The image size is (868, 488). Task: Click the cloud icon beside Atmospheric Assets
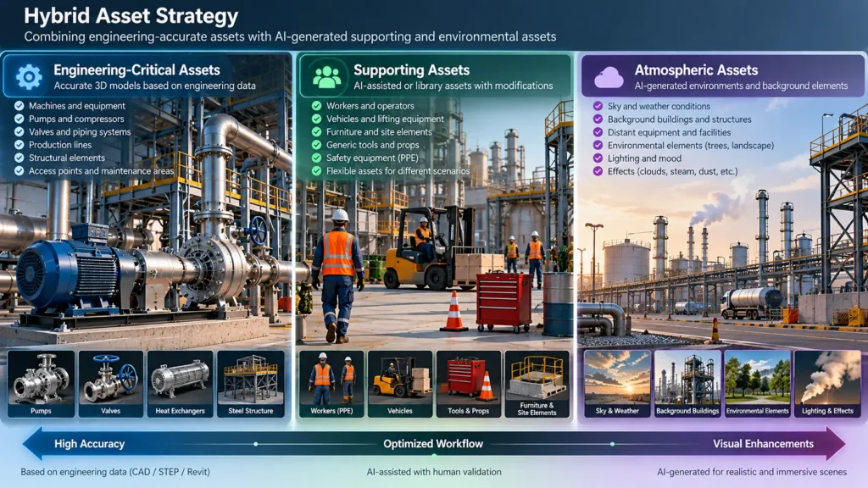[x=609, y=77]
